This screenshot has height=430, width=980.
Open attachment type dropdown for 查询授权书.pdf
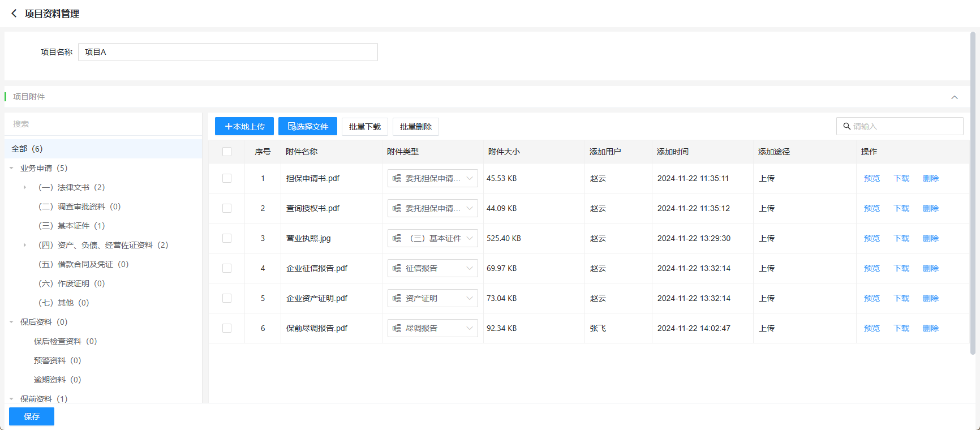click(x=469, y=208)
